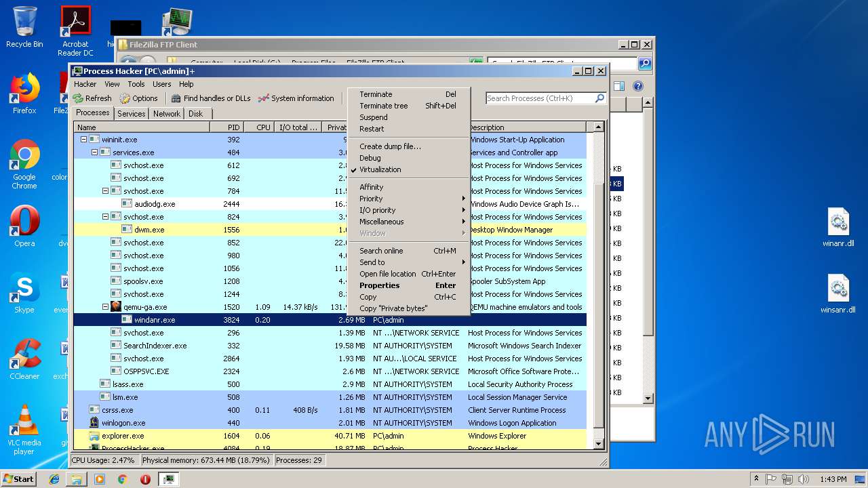Open System information toolbar icon
This screenshot has width=868, height=488.
point(264,98)
